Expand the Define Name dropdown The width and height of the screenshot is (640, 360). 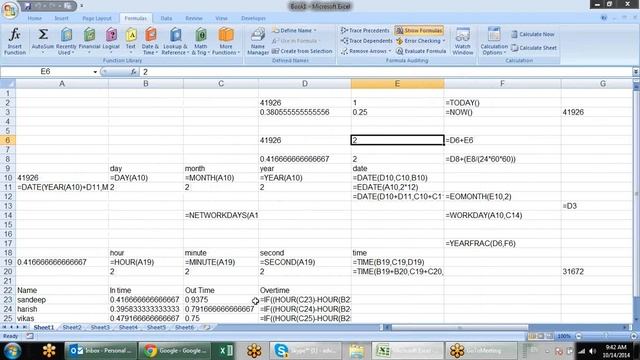coord(315,31)
